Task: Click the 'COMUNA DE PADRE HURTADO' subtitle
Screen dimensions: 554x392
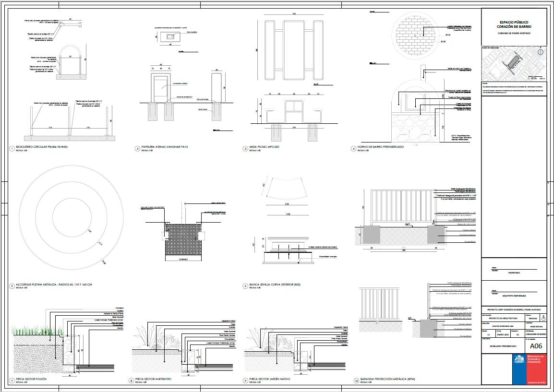Action: pos(514,33)
